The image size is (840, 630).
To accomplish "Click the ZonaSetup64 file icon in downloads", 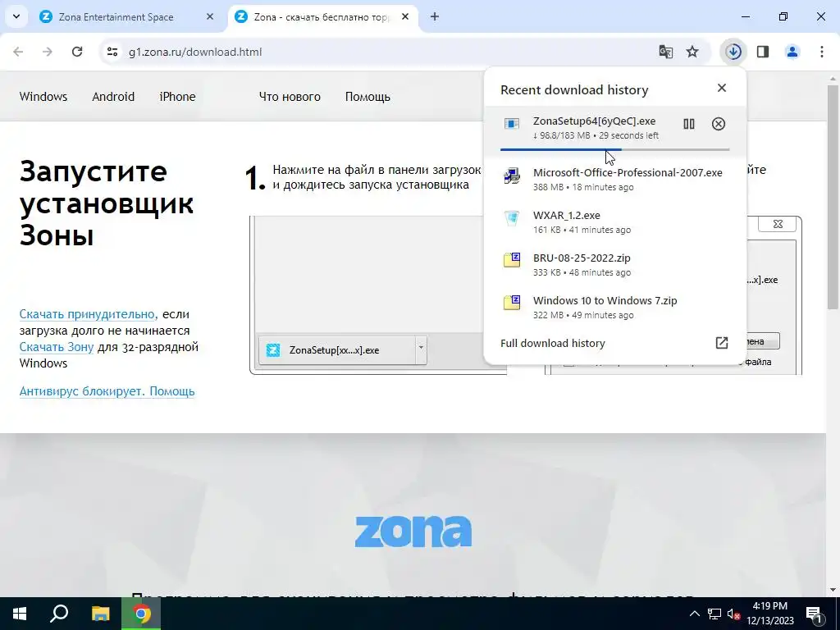I will pyautogui.click(x=512, y=124).
